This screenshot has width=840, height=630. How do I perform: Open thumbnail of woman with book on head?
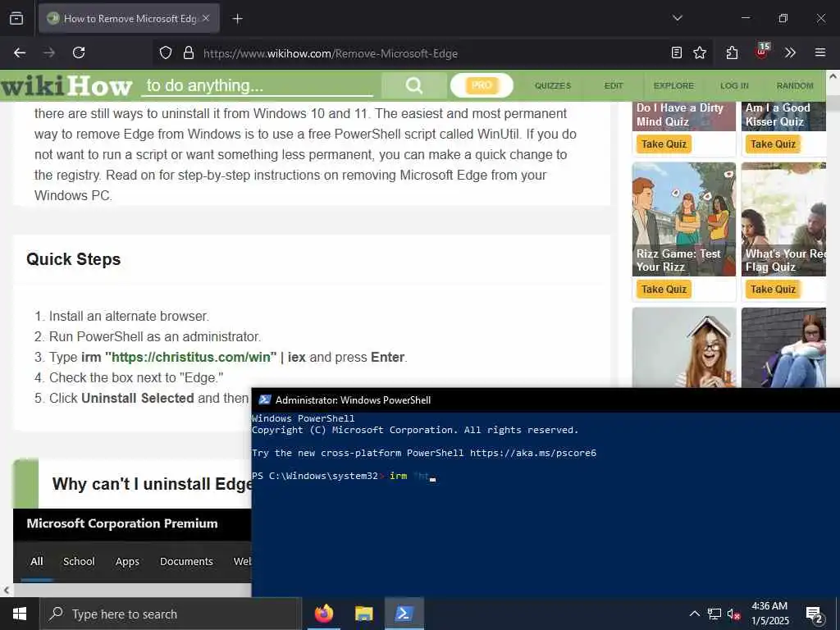click(x=684, y=347)
